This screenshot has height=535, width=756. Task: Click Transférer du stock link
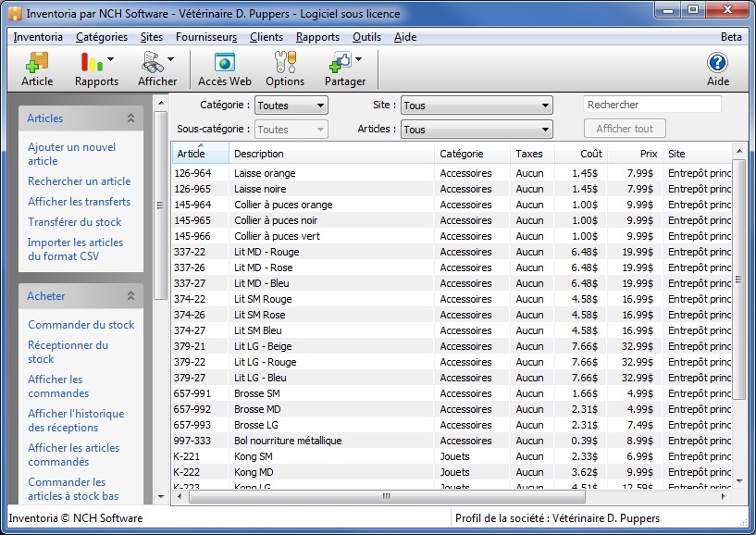coord(75,222)
